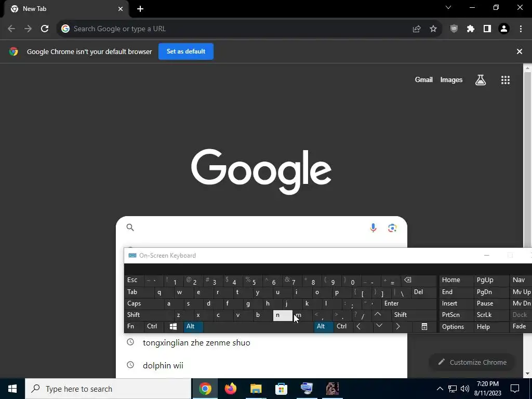Open the notification center icon
This screenshot has width=532, height=399.
click(x=515, y=389)
